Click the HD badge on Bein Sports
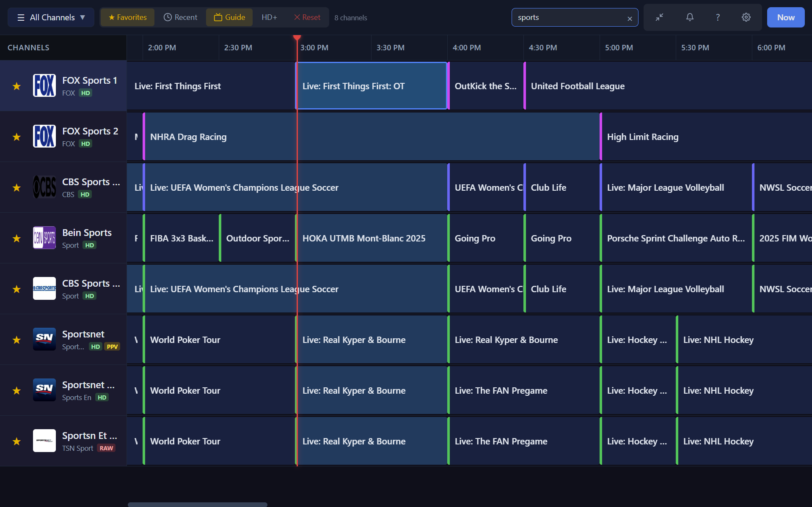 click(x=89, y=245)
